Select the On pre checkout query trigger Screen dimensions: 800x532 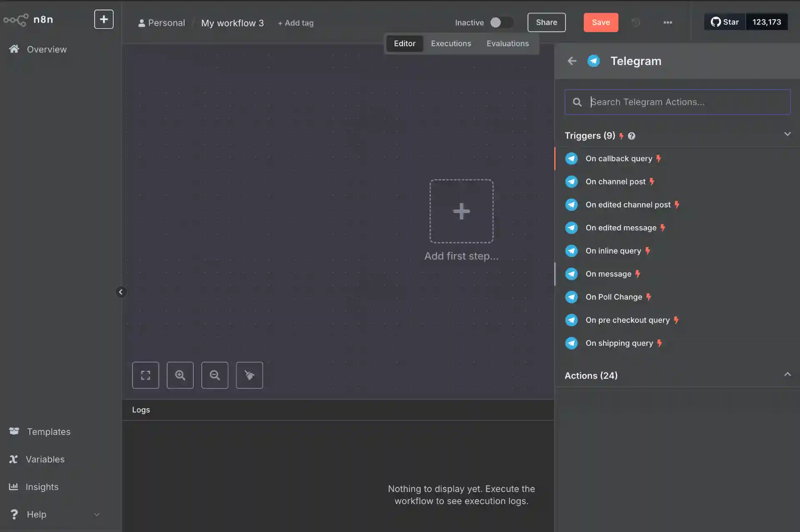(677, 320)
